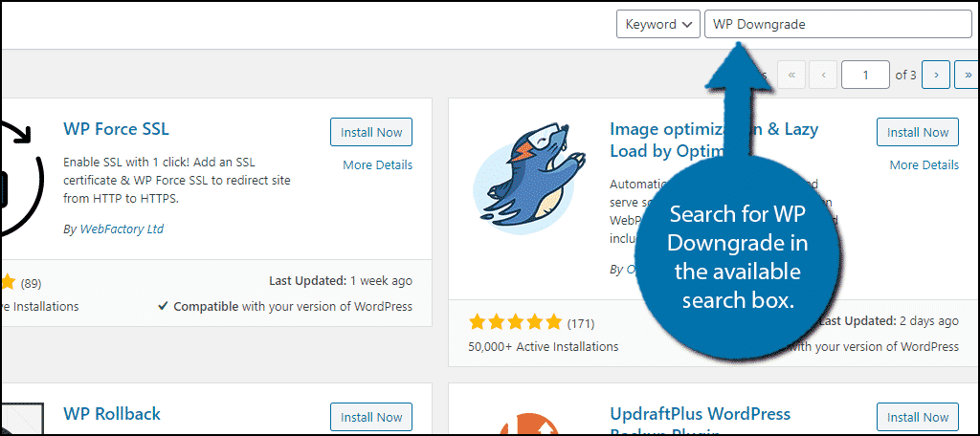Viewport: 980px width, 436px height.
Task: Click the first page arrow button
Action: 791,75
